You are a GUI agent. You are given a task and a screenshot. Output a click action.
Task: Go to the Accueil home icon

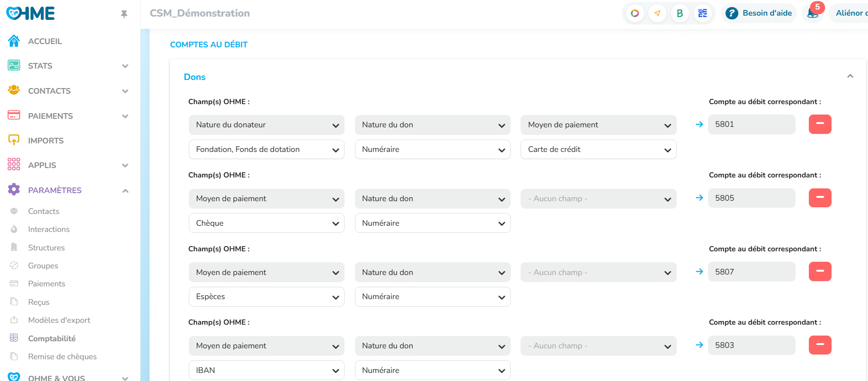pos(14,41)
